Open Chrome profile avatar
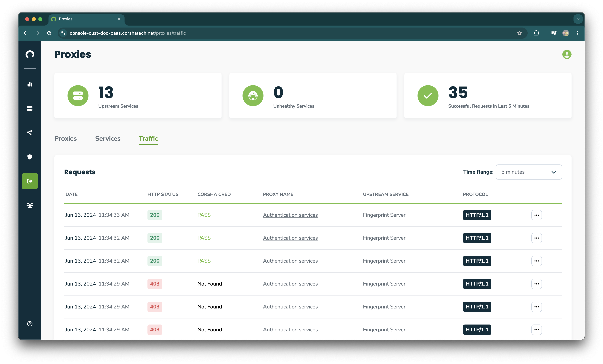603x364 pixels. [565, 33]
